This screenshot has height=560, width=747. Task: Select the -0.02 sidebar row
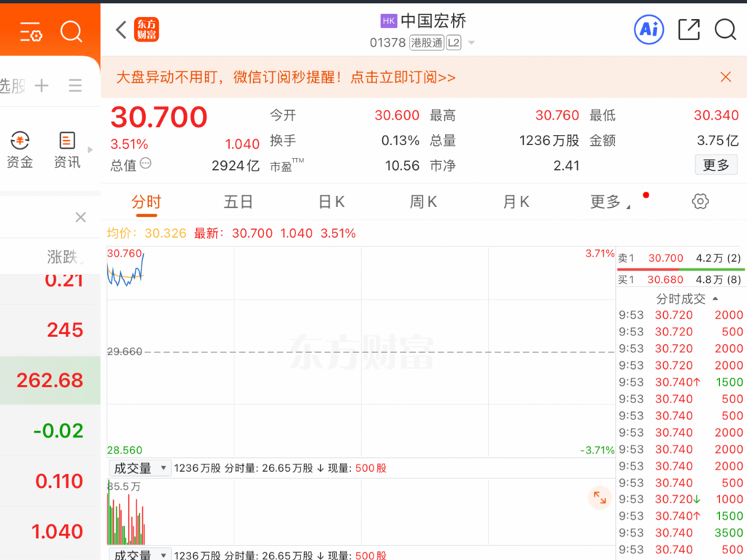[x=50, y=430]
